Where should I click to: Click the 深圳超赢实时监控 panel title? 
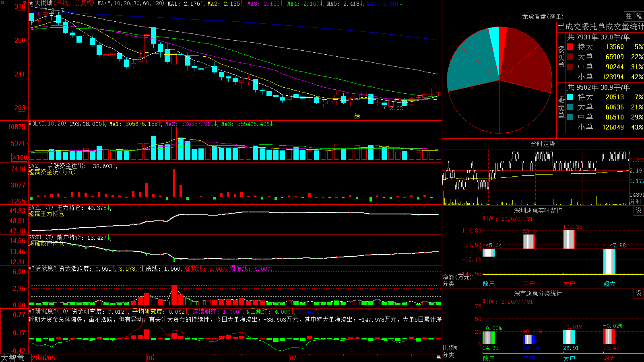pyautogui.click(x=538, y=210)
